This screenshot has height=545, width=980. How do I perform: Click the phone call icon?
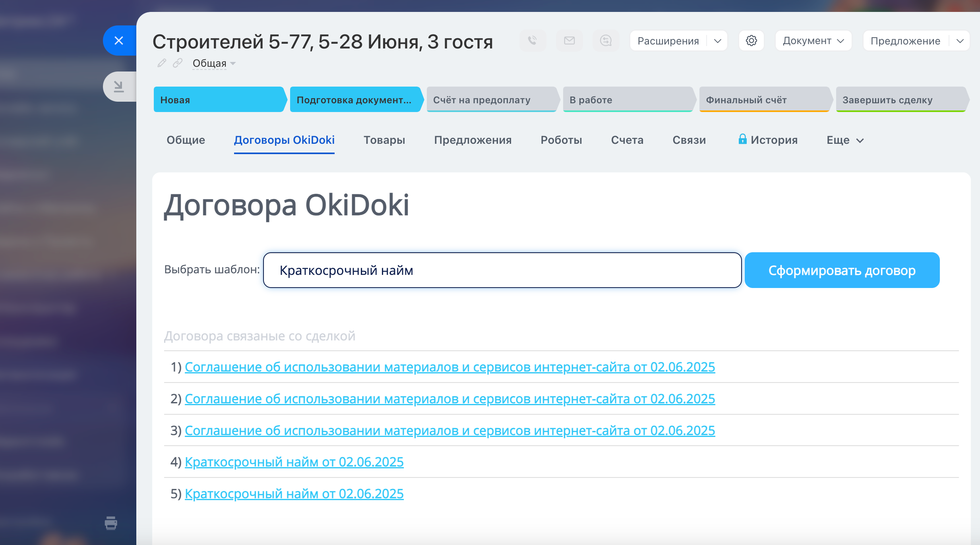[533, 41]
